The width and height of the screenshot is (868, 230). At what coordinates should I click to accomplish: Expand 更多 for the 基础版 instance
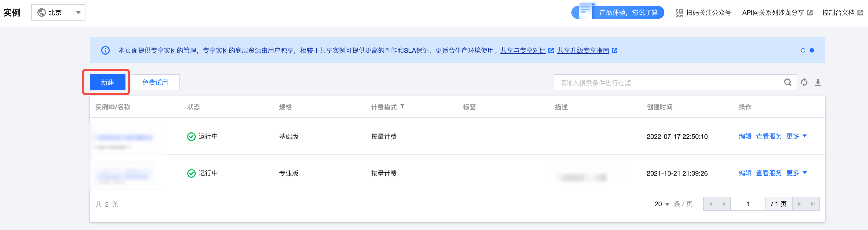pos(797,136)
